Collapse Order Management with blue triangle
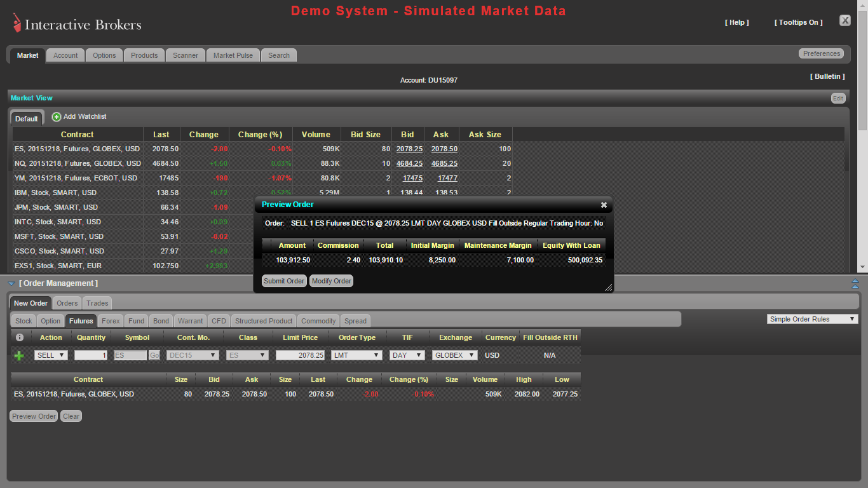 [11, 283]
